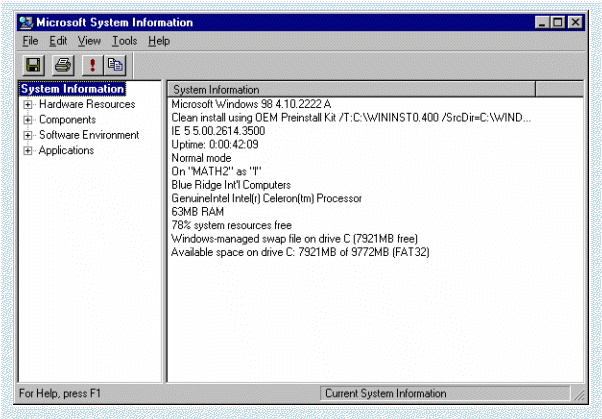Select Applications label in the tree

[66, 150]
